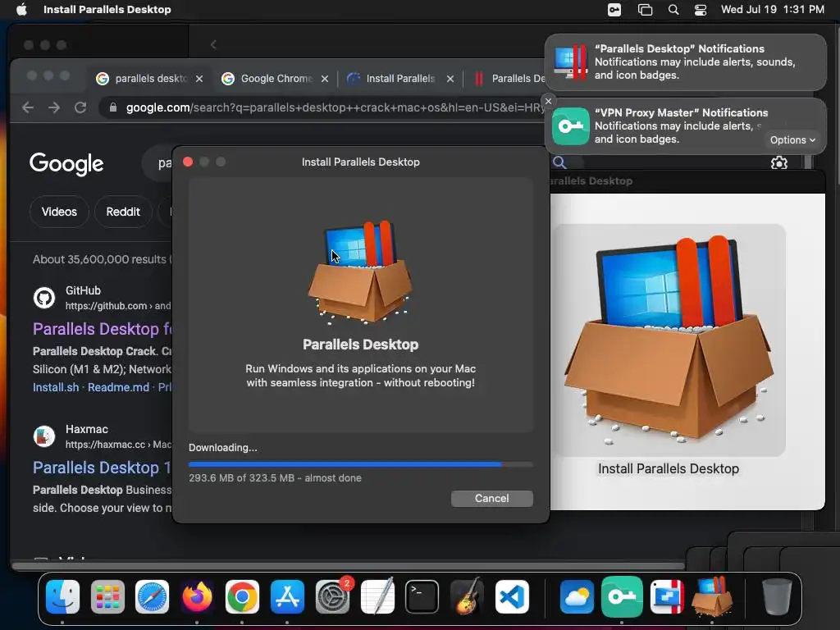This screenshot has height=630, width=840.
Task: Close the Install Parallels tab
Action: [450, 79]
